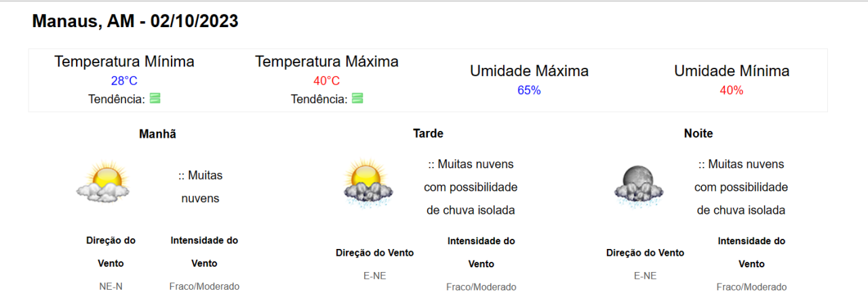Click the 28°C minimum temperature value

coord(124,81)
